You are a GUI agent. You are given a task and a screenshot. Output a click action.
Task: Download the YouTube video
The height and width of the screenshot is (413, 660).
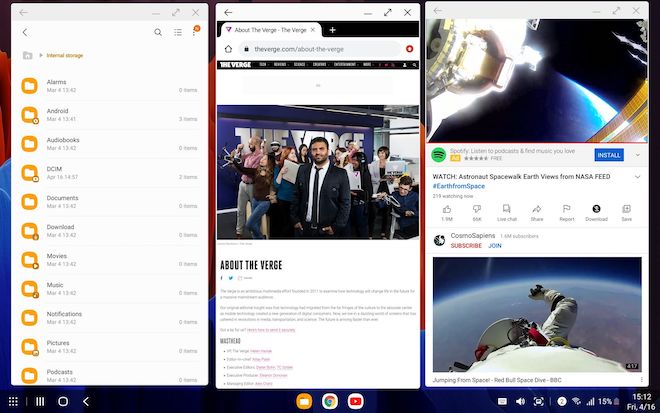[x=596, y=213]
